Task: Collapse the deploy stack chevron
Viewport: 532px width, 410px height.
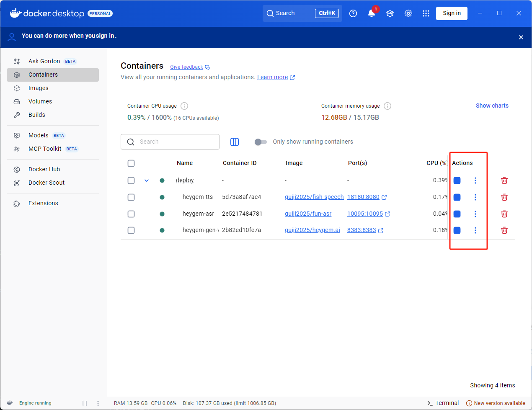Action: click(x=147, y=181)
